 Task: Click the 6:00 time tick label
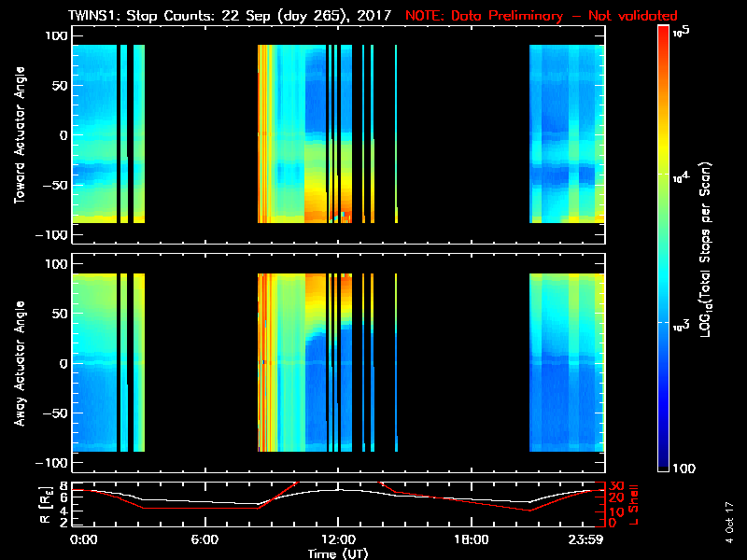click(x=204, y=540)
